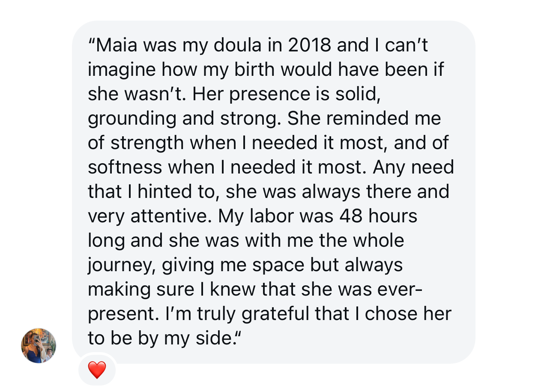Click the year "2018" in the message

click(x=310, y=45)
